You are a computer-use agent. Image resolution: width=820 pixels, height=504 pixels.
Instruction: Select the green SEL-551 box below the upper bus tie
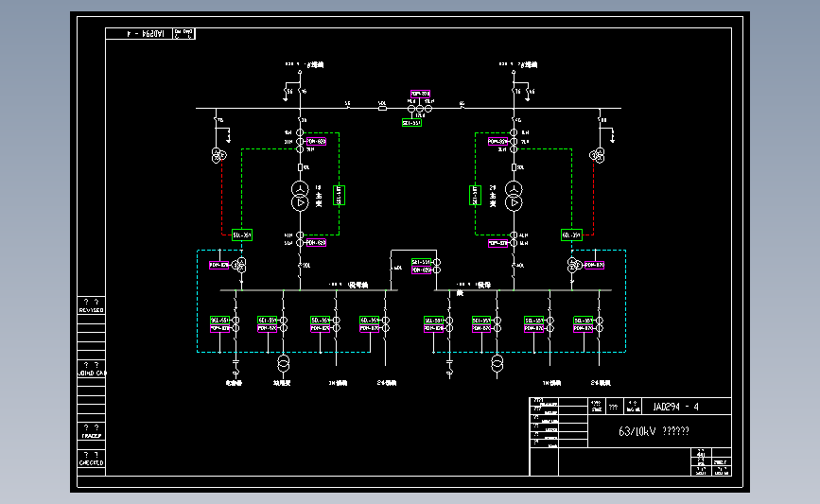[411, 123]
